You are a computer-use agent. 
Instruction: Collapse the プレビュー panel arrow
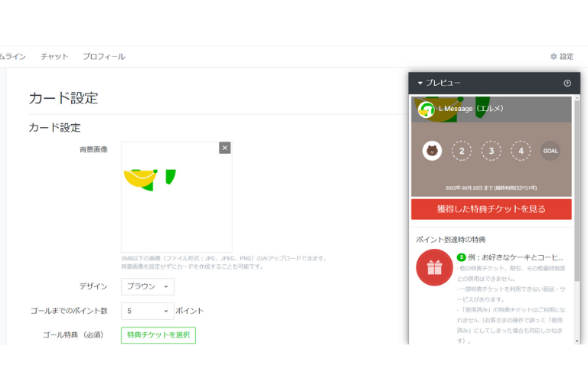pos(420,83)
